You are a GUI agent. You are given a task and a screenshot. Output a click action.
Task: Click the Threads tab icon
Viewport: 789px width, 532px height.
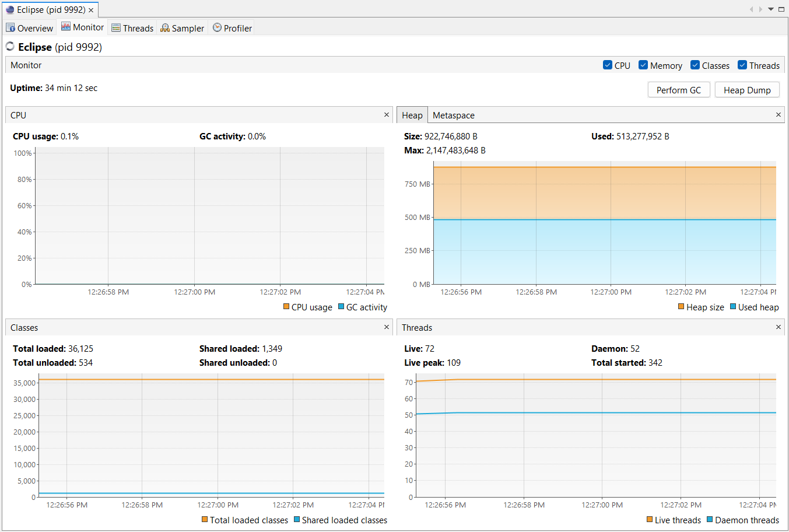pos(116,28)
